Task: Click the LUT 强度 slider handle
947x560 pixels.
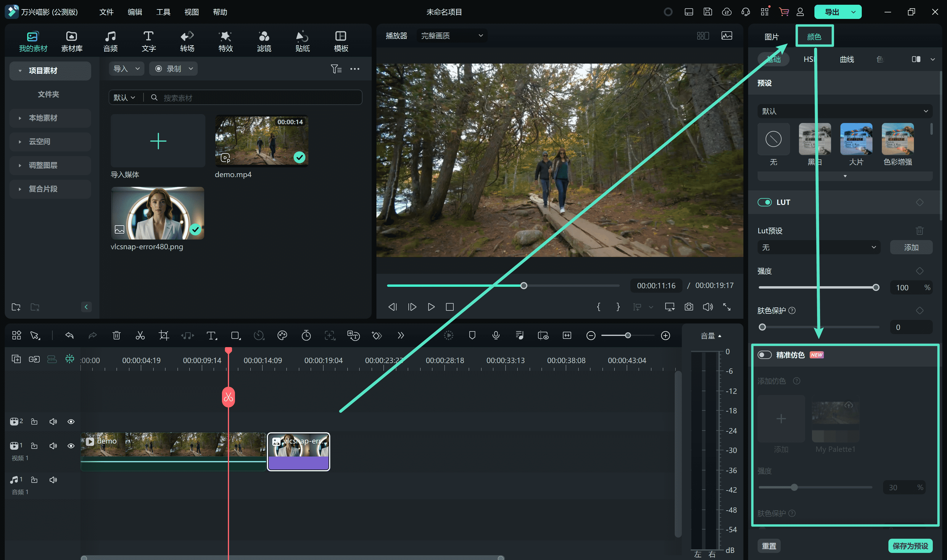Action: [876, 288]
